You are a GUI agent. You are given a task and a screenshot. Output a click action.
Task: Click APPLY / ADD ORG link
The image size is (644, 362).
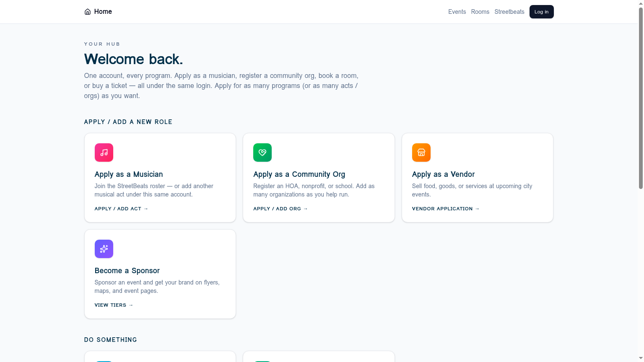pos(280,209)
